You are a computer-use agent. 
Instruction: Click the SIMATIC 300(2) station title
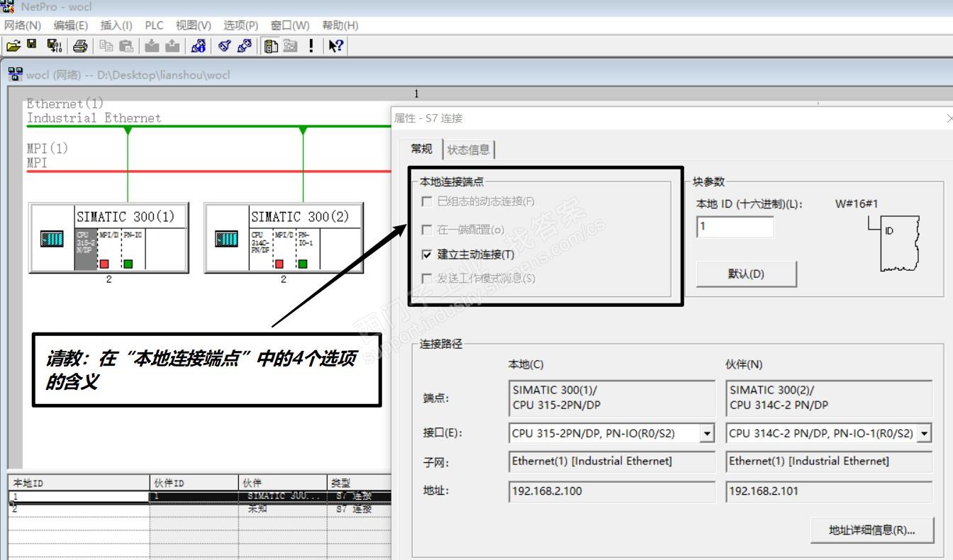click(x=301, y=217)
